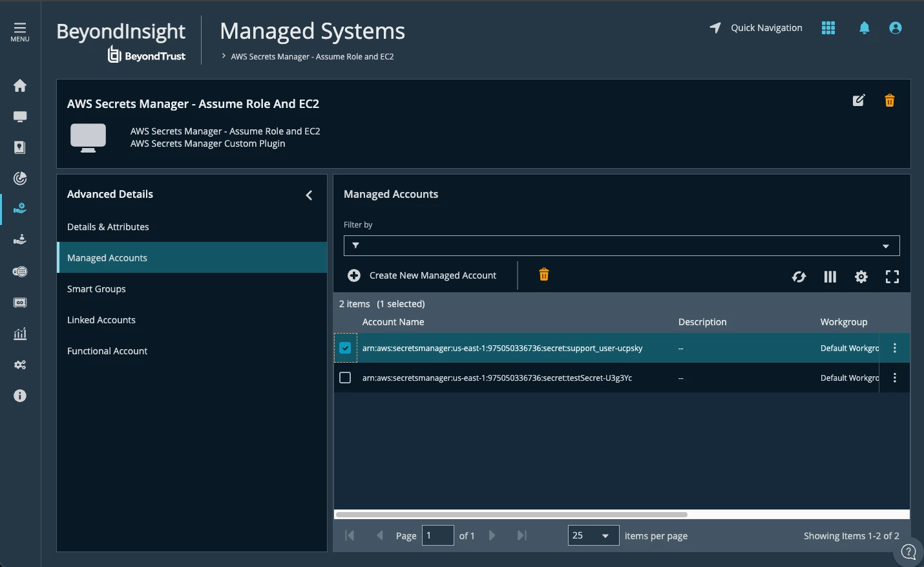Viewport: 924px width, 567px height.
Task: Open the apps grid icon in header
Action: (828, 28)
